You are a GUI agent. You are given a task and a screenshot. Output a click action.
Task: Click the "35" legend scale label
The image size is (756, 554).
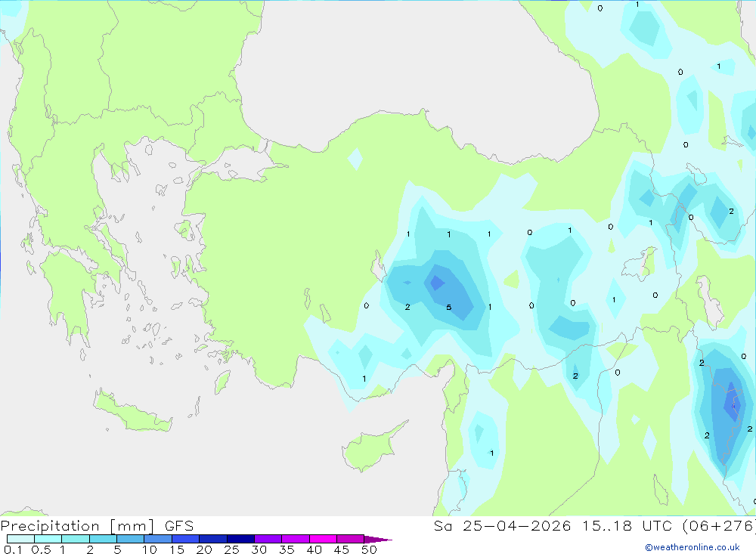287,549
